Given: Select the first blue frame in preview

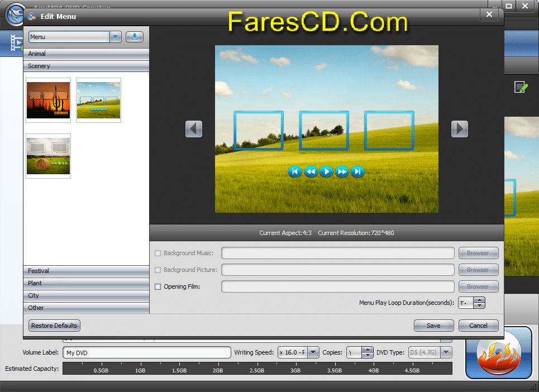Looking at the screenshot, I should click(x=259, y=130).
